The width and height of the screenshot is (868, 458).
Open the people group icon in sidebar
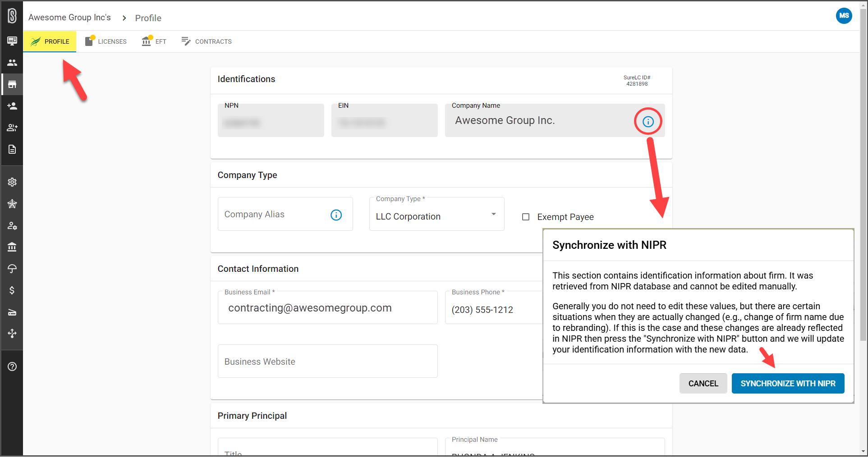coord(12,63)
